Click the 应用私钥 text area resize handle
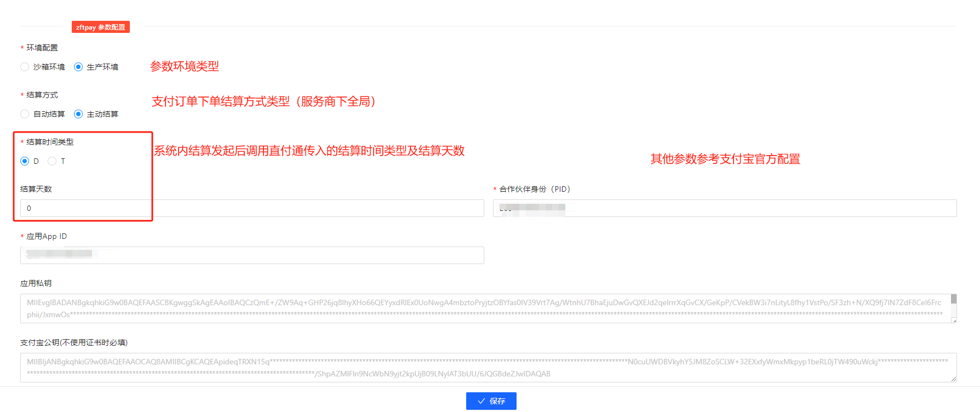 click(x=954, y=320)
